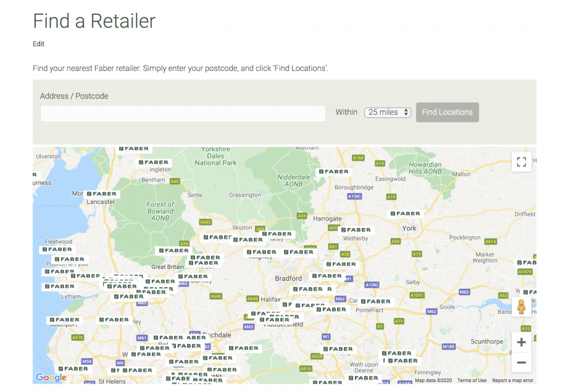The width and height of the screenshot is (563, 392).
Task: Open the Edit link under the heading
Action: tap(38, 44)
